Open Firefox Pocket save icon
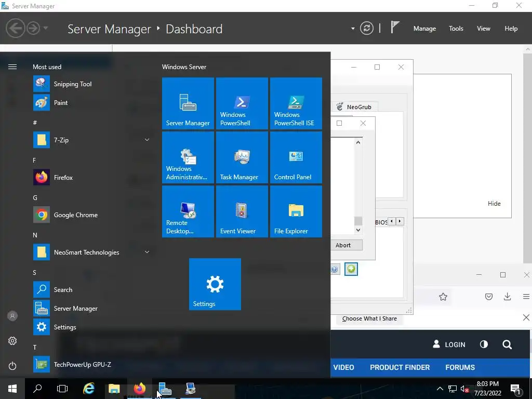The width and height of the screenshot is (532, 399). point(488,297)
